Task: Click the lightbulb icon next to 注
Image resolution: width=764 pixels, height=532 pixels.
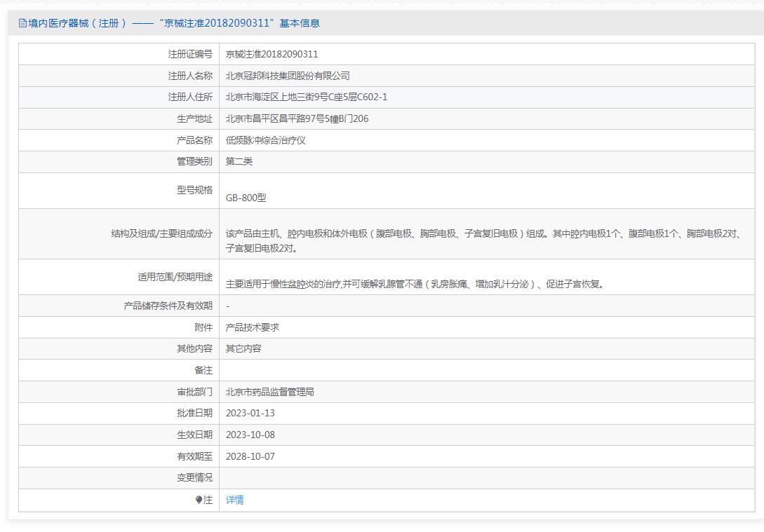Action: point(199,500)
